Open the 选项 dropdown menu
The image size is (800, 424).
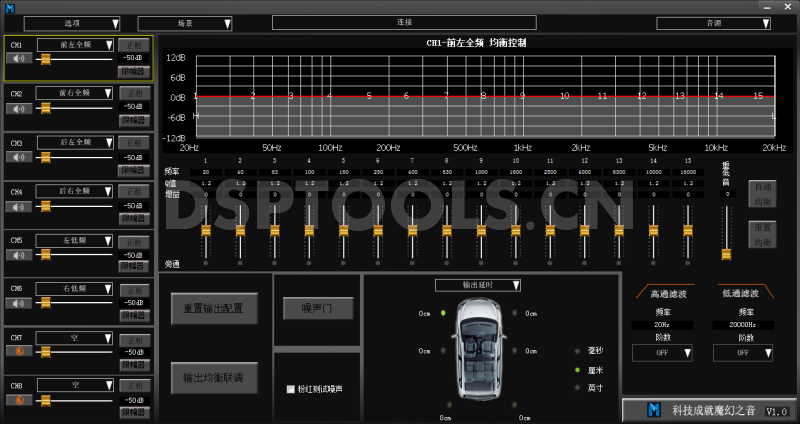72,23
